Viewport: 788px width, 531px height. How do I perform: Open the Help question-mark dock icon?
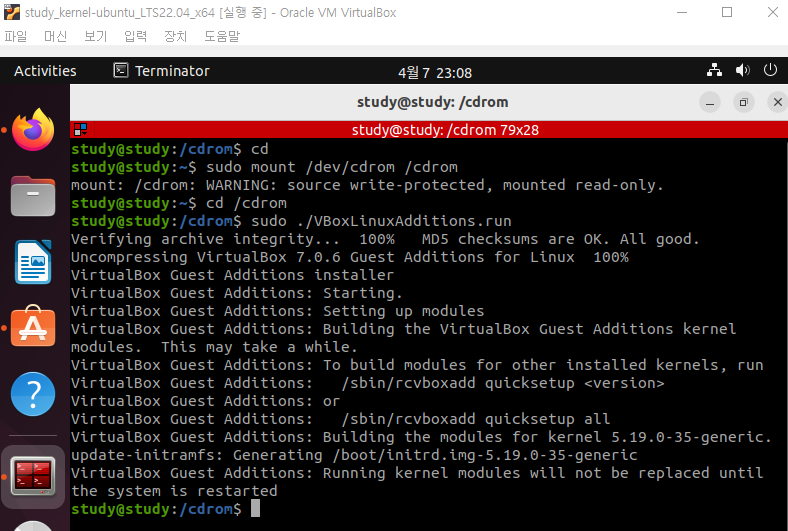[33, 394]
